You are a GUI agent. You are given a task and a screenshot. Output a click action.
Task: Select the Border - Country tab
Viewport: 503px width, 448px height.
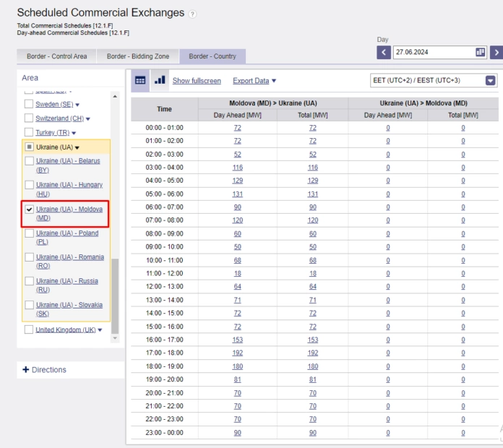[212, 56]
